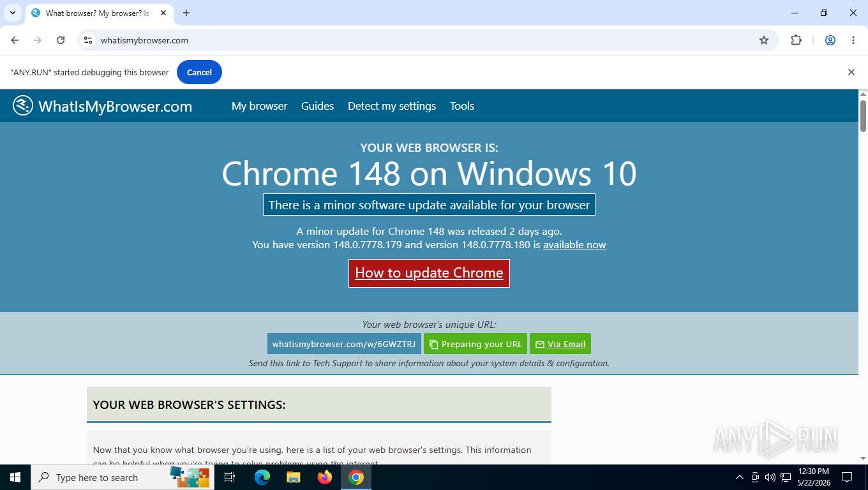868x490 pixels.
Task: Open the Detect my settings menu
Action: 392,106
